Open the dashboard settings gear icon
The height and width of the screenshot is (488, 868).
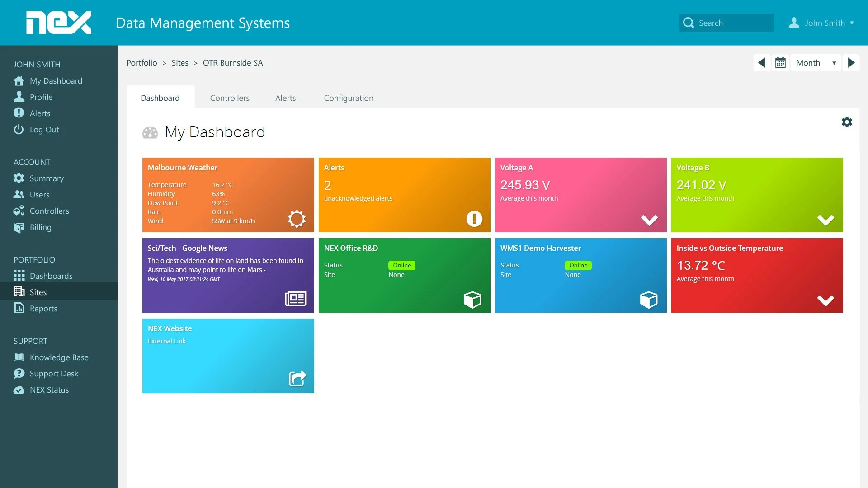click(847, 122)
